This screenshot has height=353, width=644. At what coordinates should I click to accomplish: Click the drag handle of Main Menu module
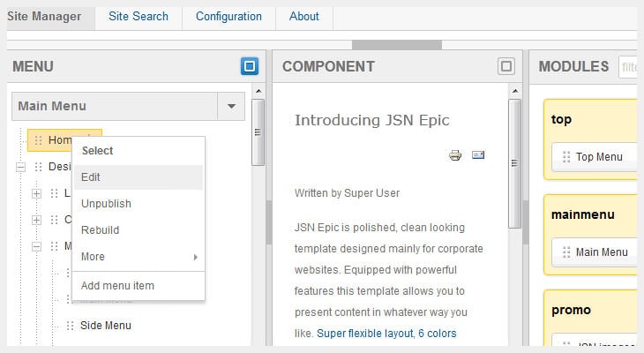tap(565, 252)
